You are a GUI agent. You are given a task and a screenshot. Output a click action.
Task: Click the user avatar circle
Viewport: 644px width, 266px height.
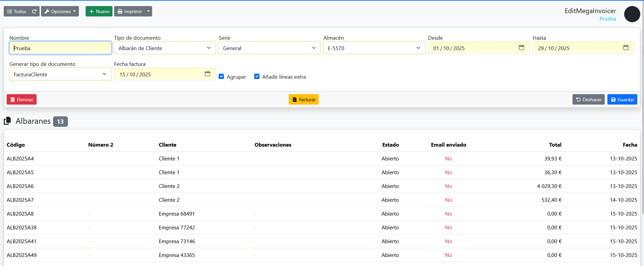click(x=632, y=14)
